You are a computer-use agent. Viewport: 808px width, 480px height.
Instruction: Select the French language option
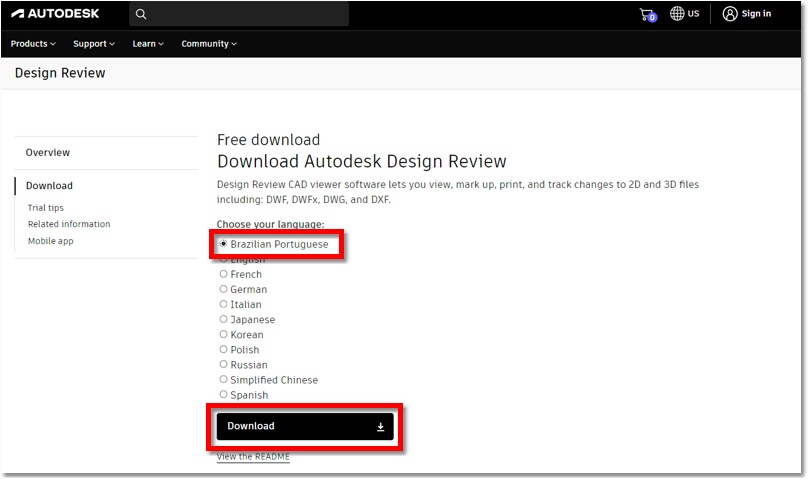point(241,274)
